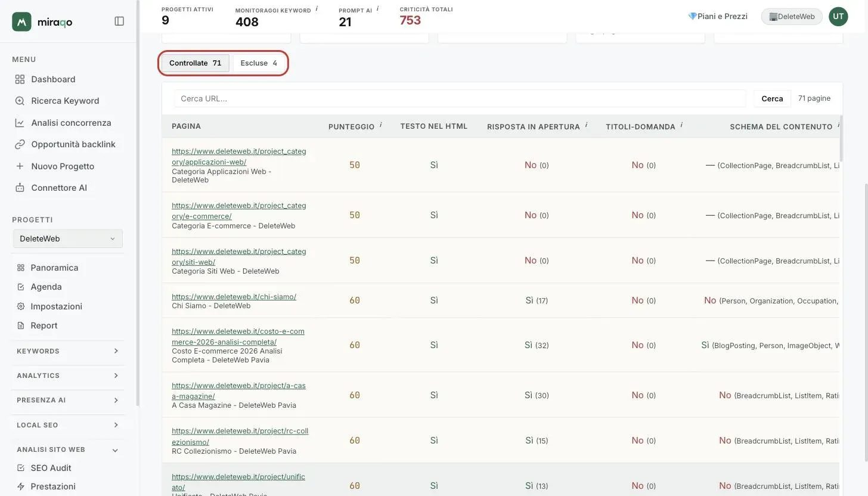Switch to the Escluse tab

[x=259, y=63]
